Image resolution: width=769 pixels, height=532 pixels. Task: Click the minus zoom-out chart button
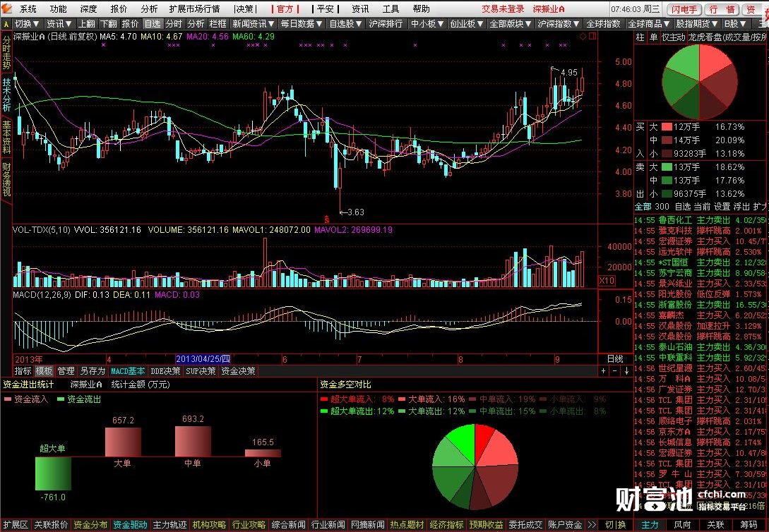[614, 371]
